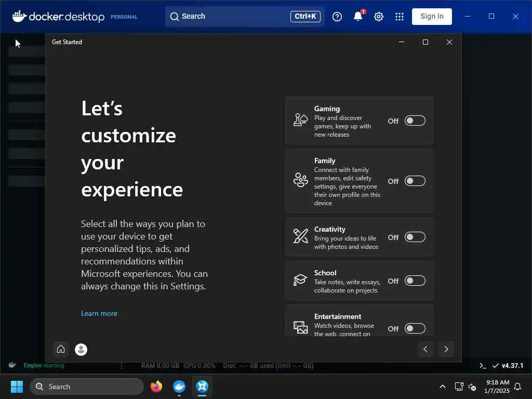The width and height of the screenshot is (532, 399).
Task: Click the Gaming chess piece icon
Action: (300, 120)
